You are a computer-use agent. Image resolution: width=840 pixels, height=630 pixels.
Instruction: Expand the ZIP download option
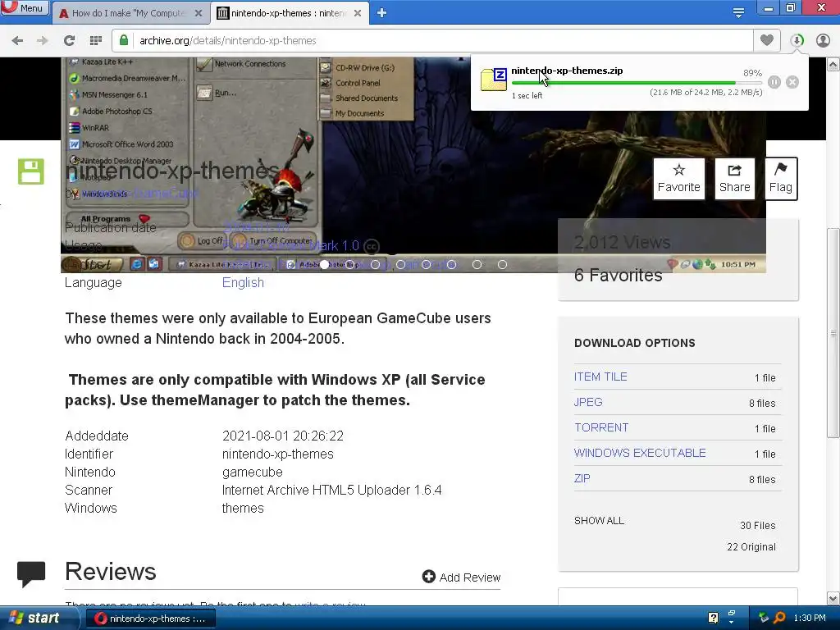[x=582, y=478]
